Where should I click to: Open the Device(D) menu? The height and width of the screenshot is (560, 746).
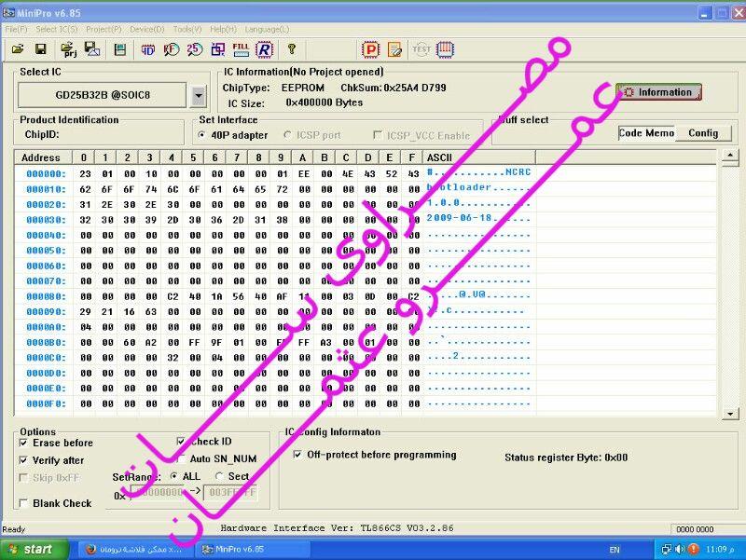pyautogui.click(x=147, y=30)
